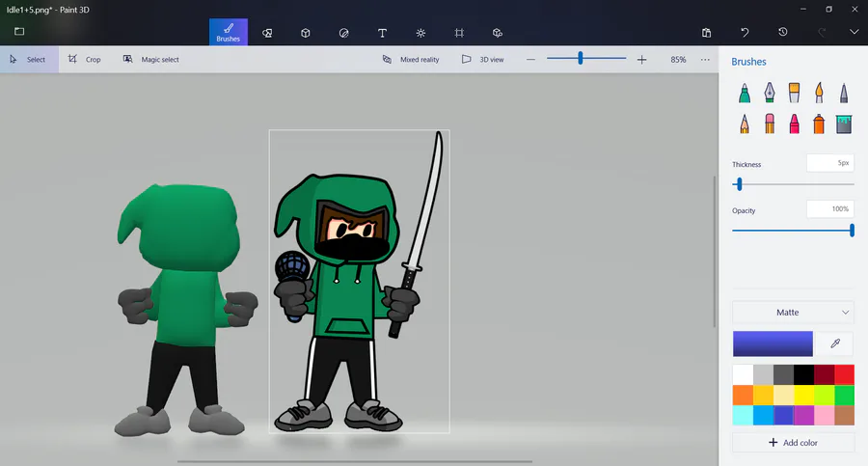
Task: Click the zoom slider handle
Action: (x=581, y=58)
